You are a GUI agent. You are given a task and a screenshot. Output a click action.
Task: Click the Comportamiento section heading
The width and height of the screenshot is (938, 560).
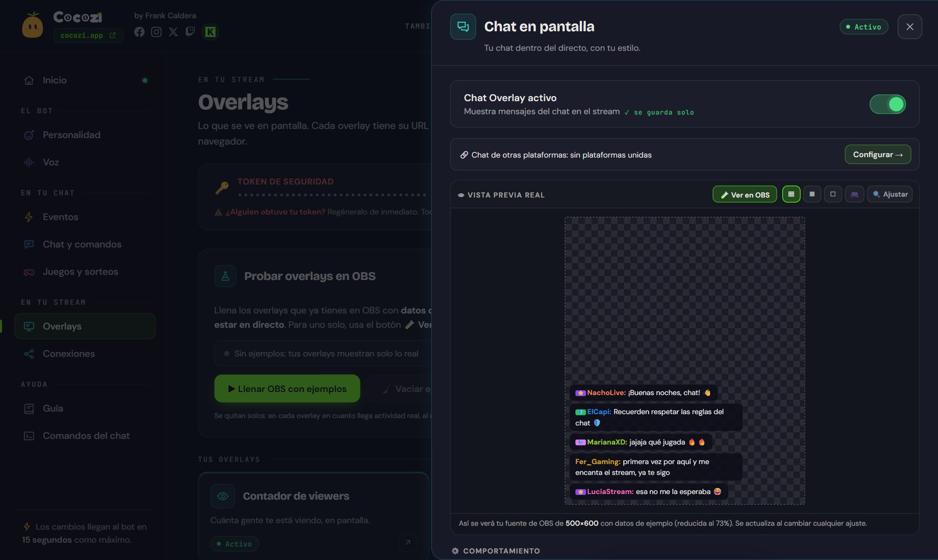[x=496, y=551]
